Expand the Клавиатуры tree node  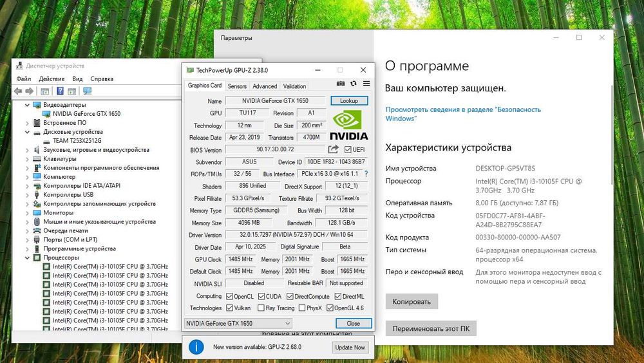(27, 159)
